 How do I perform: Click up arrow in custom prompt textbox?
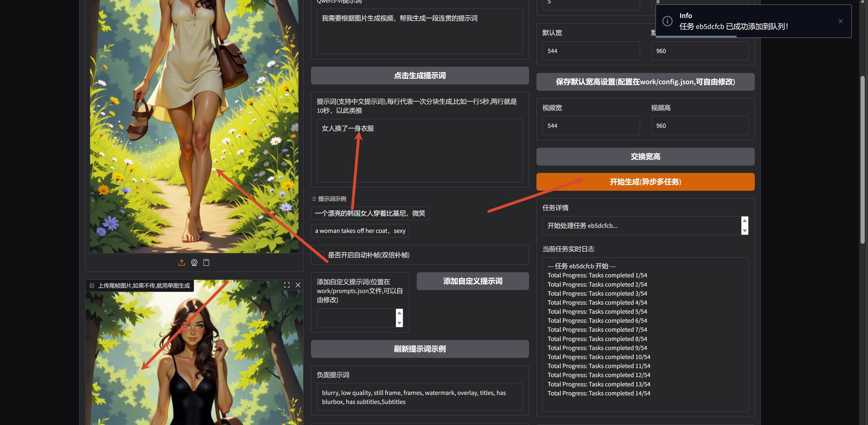pos(399,313)
